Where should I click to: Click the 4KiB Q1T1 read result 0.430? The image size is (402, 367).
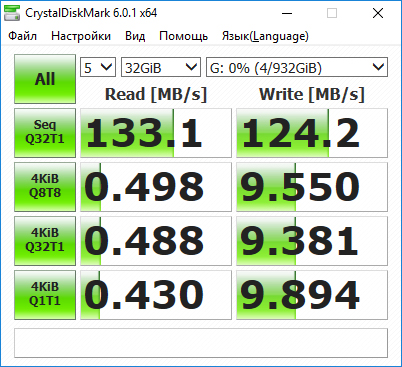coord(156,295)
